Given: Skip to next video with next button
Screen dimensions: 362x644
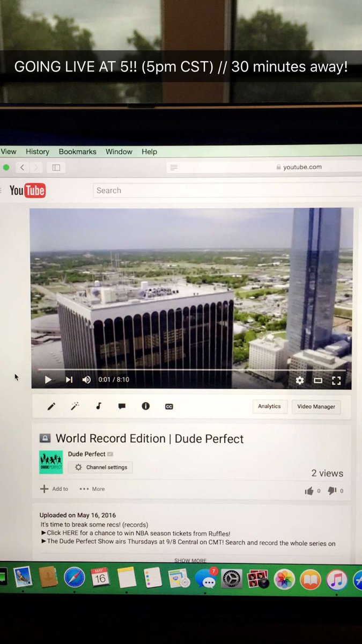Looking at the screenshot, I should [x=69, y=380].
